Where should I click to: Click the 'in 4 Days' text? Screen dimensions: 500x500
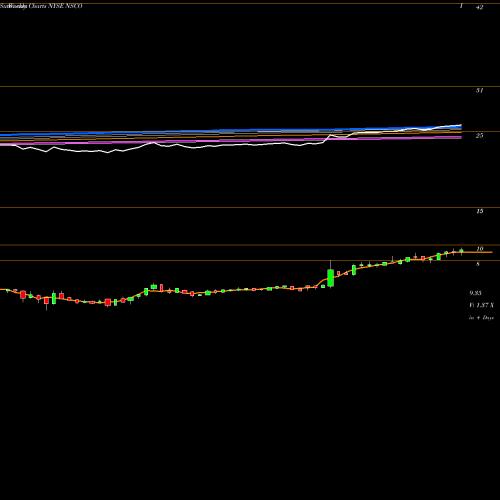pos(481,318)
